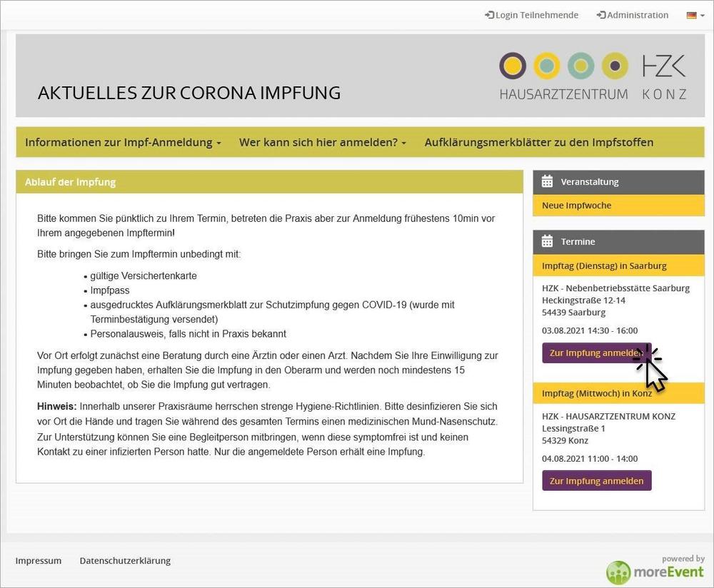Image resolution: width=714 pixels, height=588 pixels.
Task: Open the German flag language dropdown
Action: click(x=695, y=16)
